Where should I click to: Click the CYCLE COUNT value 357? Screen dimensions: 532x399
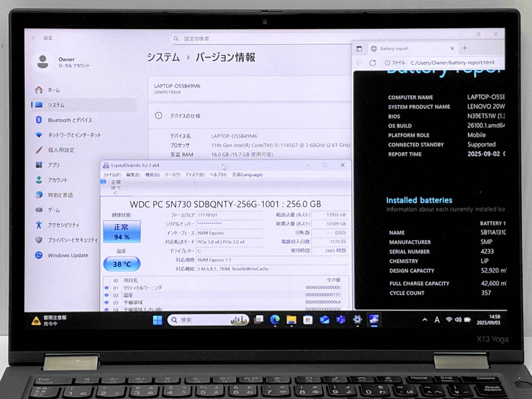tap(486, 293)
